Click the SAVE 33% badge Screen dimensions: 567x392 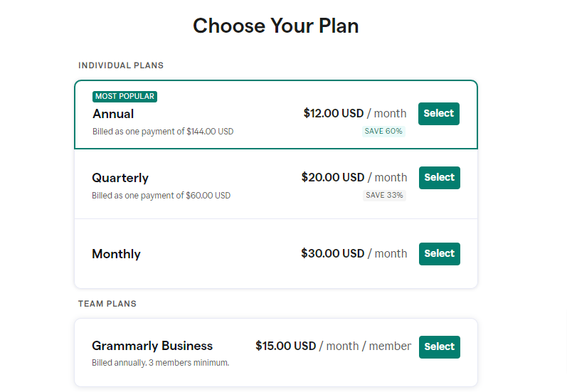[x=384, y=195]
